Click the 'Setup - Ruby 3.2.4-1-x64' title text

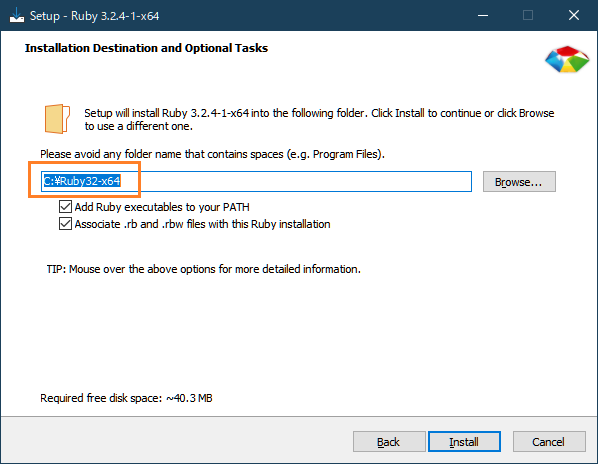(x=94, y=16)
